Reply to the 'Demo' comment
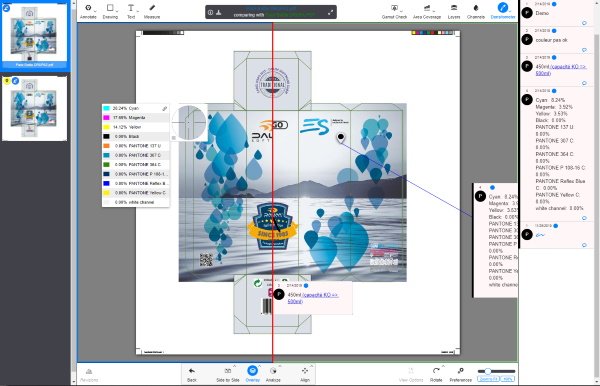 click(x=584, y=23)
